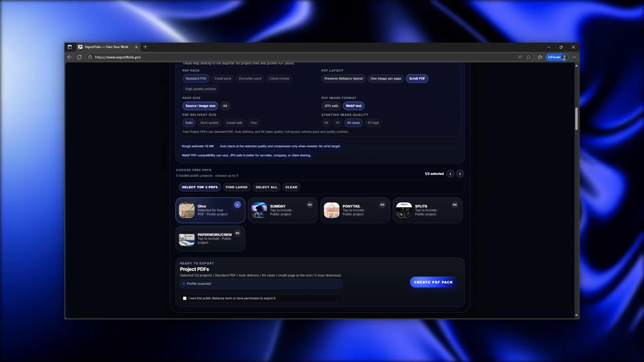This screenshot has height=362, width=644.
Task: Click FIND LARGE button
Action: point(236,187)
